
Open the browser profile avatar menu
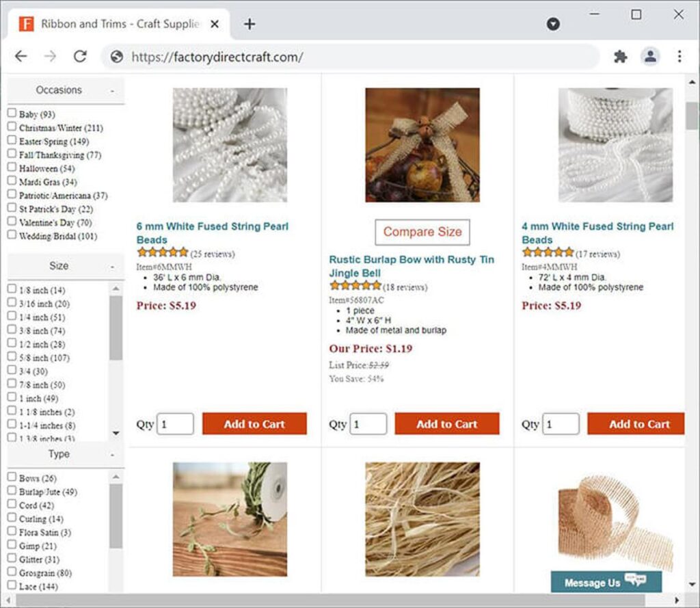(650, 57)
